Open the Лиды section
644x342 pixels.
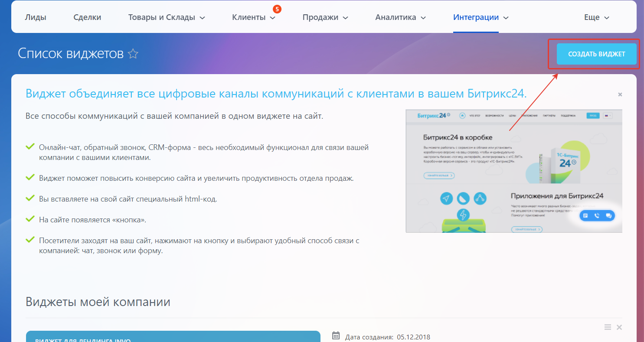point(36,17)
